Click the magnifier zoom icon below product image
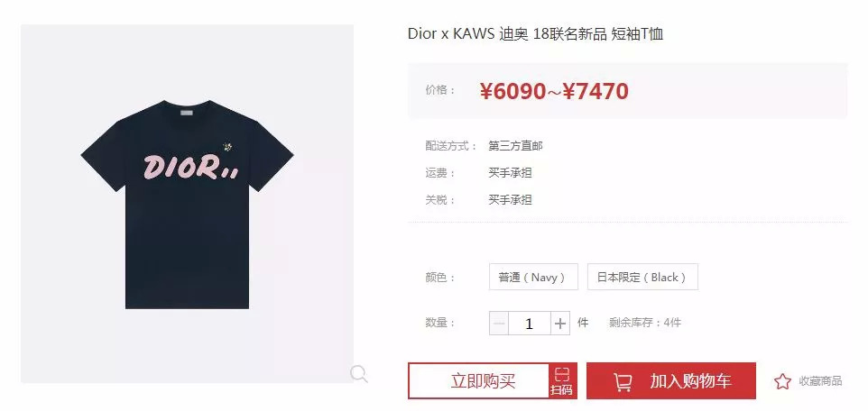The image size is (868, 411). 359,373
